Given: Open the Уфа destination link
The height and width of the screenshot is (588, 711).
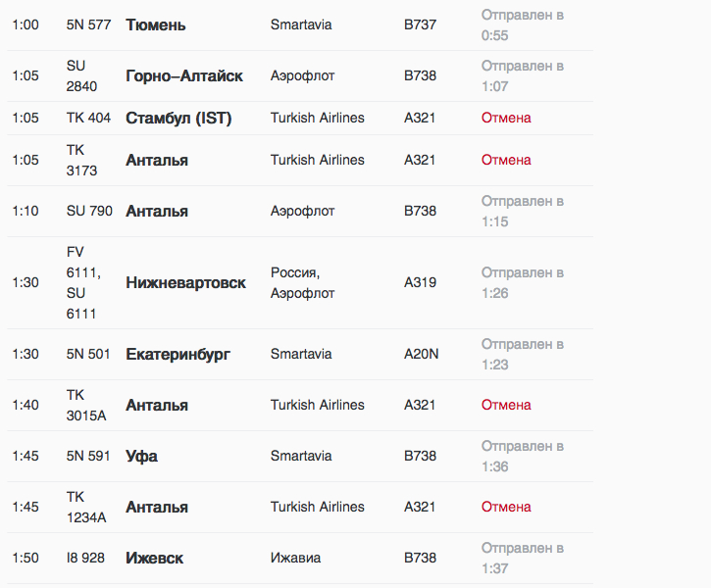Looking at the screenshot, I should coord(141,456).
